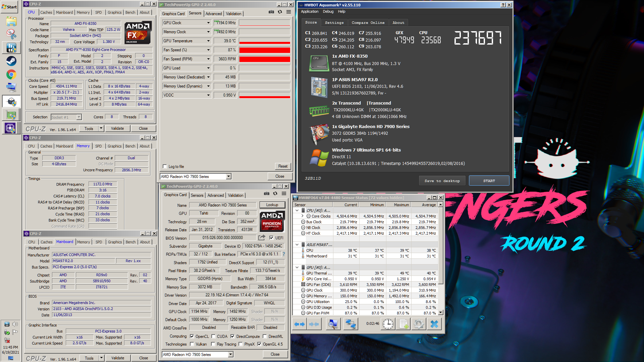Open the Fan Speed (RPM) sensor dropdown

[208, 59]
